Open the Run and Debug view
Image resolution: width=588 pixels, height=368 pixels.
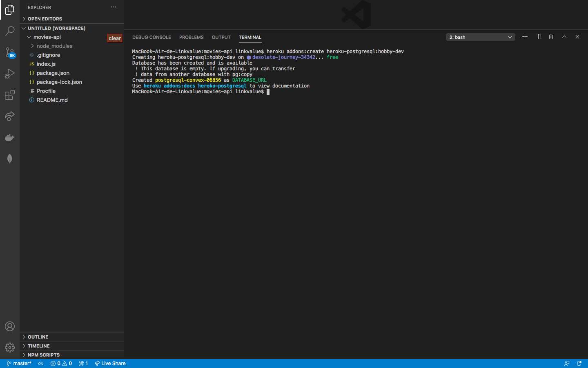[10, 74]
